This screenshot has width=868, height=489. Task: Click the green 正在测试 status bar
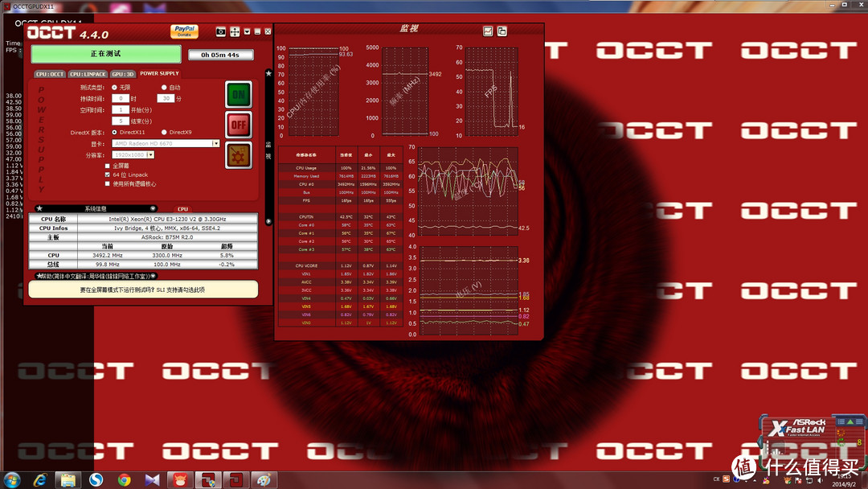point(106,54)
